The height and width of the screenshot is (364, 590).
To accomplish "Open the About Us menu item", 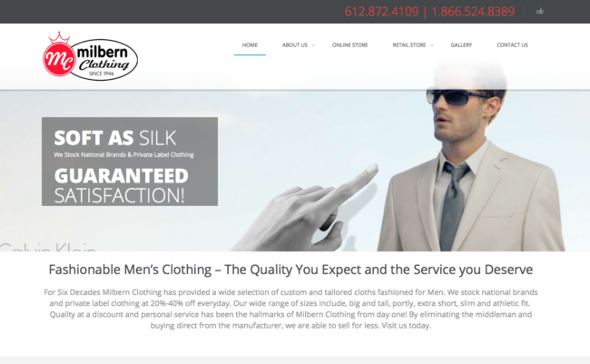I will pyautogui.click(x=295, y=44).
